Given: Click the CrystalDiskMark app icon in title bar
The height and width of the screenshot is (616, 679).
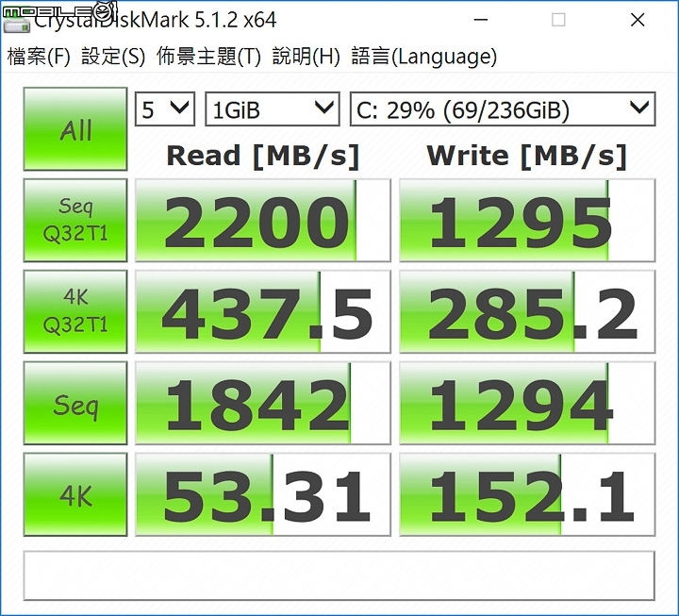Looking at the screenshot, I should click(17, 25).
